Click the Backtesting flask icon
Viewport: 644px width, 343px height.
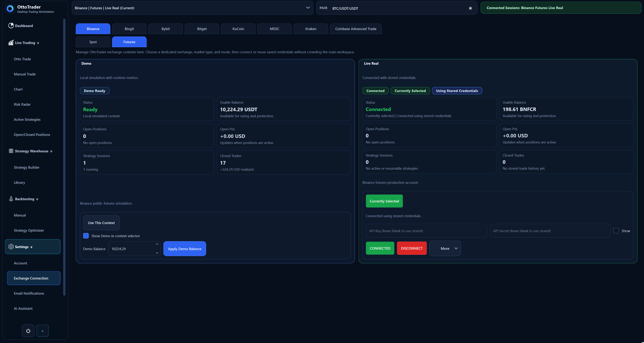(11, 199)
